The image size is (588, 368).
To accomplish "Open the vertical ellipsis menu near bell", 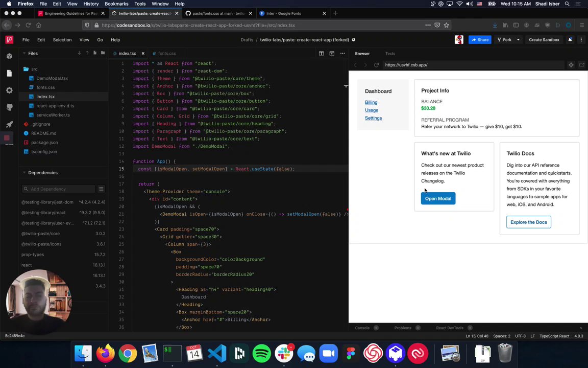I will (x=581, y=39).
